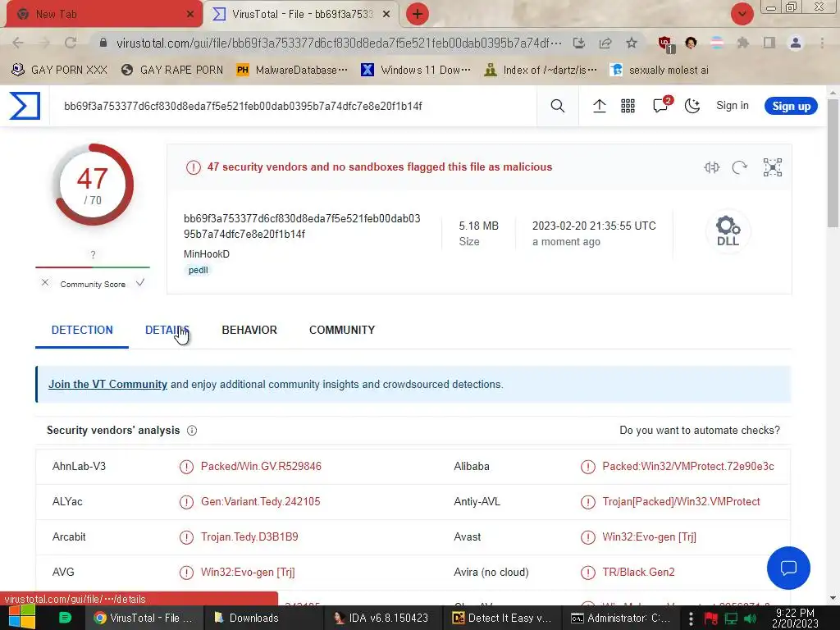
Task: Click the VirusTotal hash search field
Action: [294, 106]
